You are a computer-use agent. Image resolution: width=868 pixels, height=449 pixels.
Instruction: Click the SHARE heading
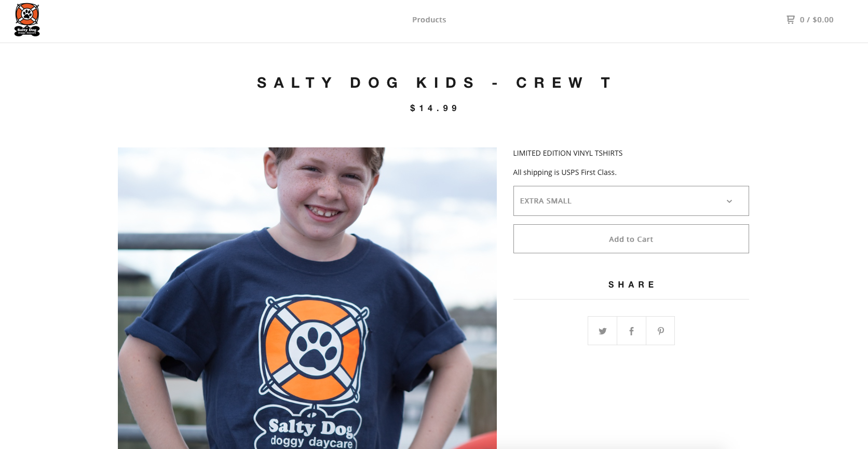(631, 284)
